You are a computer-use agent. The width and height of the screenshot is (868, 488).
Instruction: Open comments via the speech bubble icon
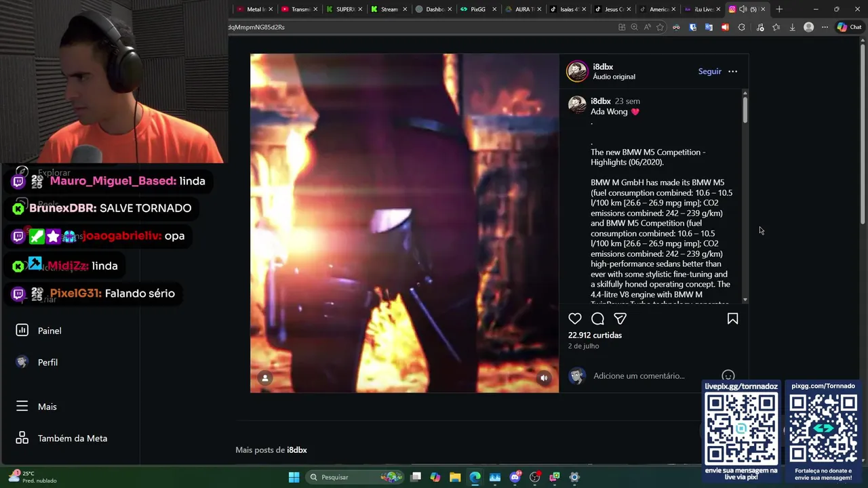click(597, 319)
